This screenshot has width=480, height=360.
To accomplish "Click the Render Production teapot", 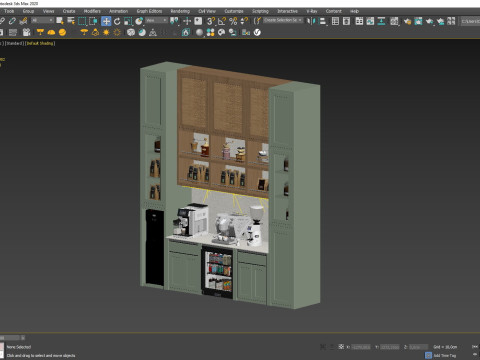I will click(x=429, y=21).
